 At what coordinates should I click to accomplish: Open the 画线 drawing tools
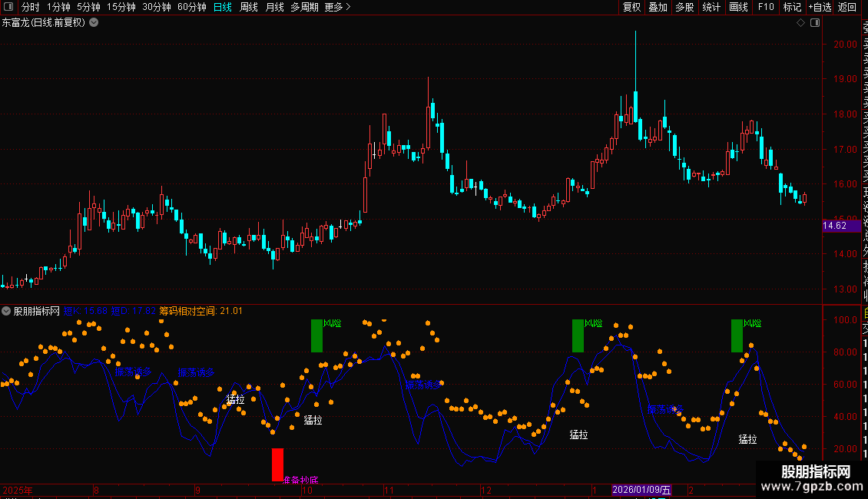[x=738, y=7]
